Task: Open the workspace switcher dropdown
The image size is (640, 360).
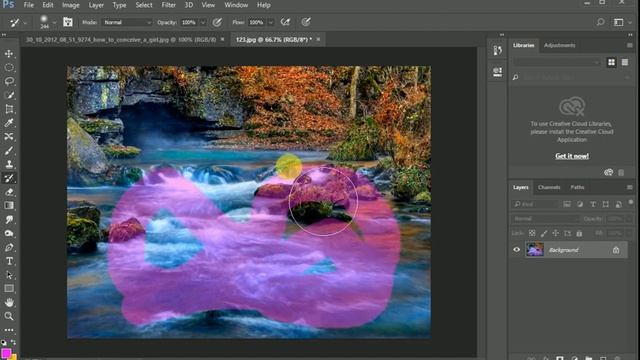Action: 622,22
